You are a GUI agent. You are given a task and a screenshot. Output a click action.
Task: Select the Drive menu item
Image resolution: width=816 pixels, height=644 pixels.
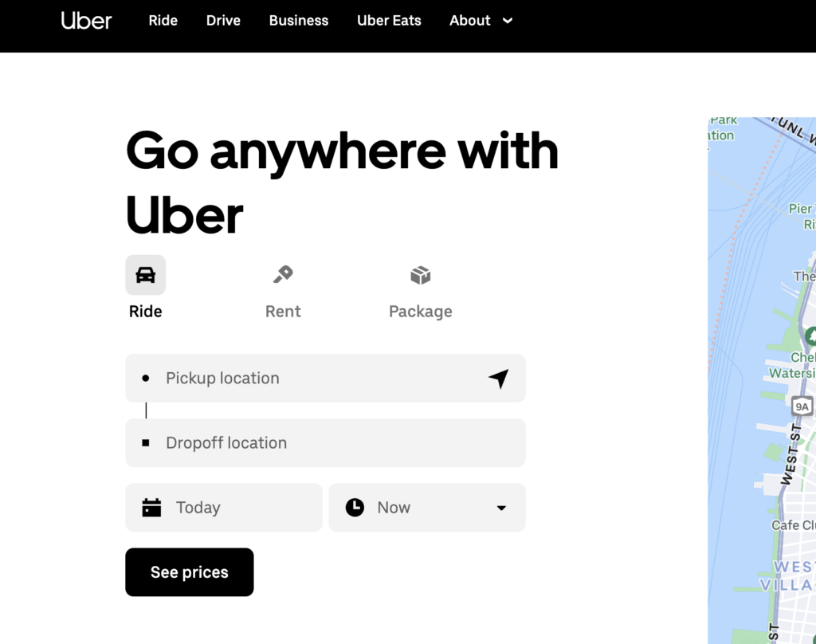(x=223, y=21)
